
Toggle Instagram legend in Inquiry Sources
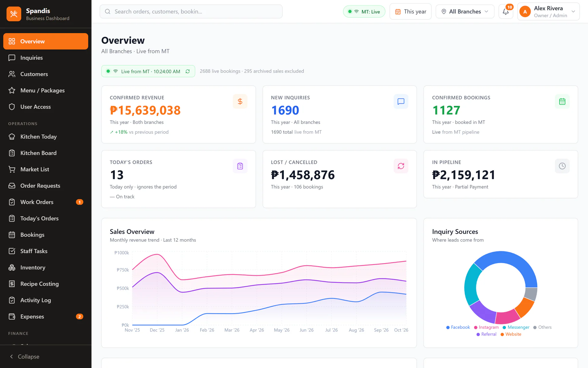(x=486, y=327)
